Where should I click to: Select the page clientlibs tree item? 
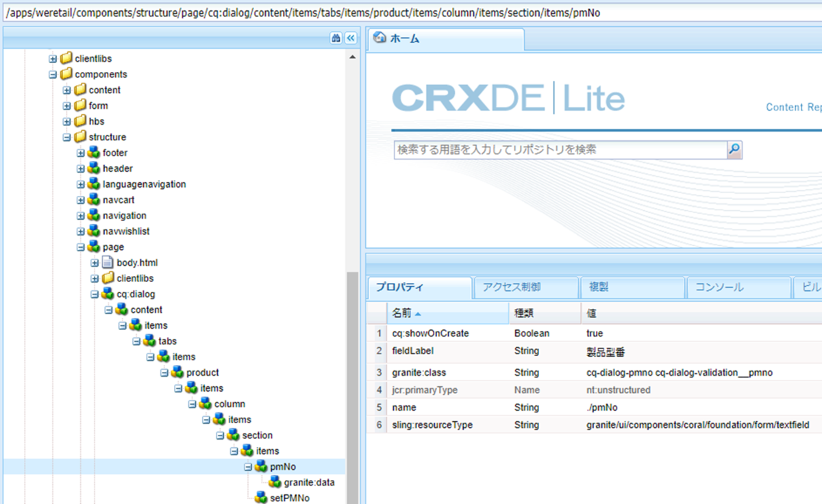click(135, 278)
